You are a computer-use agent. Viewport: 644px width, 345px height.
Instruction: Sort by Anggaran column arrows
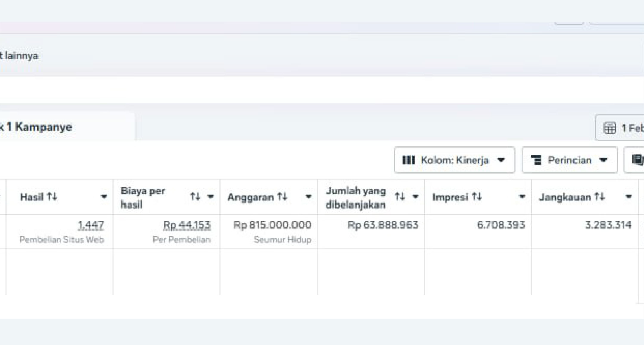click(282, 197)
